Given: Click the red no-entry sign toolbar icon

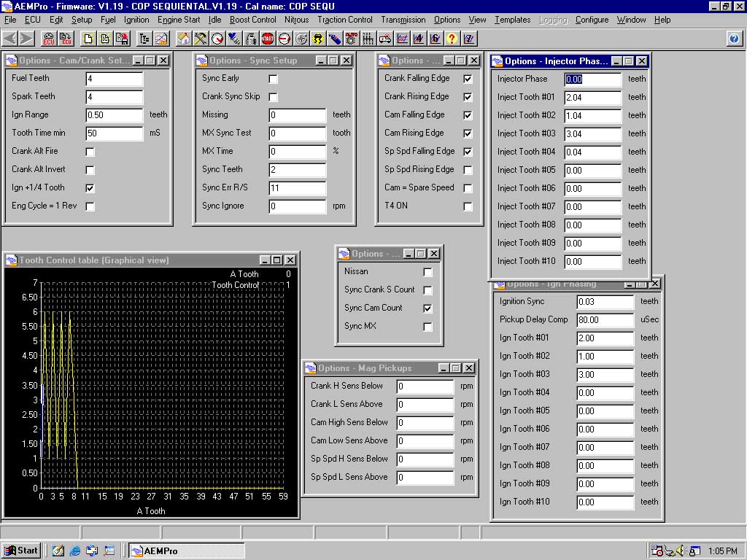Looking at the screenshot, I should 285,39.
